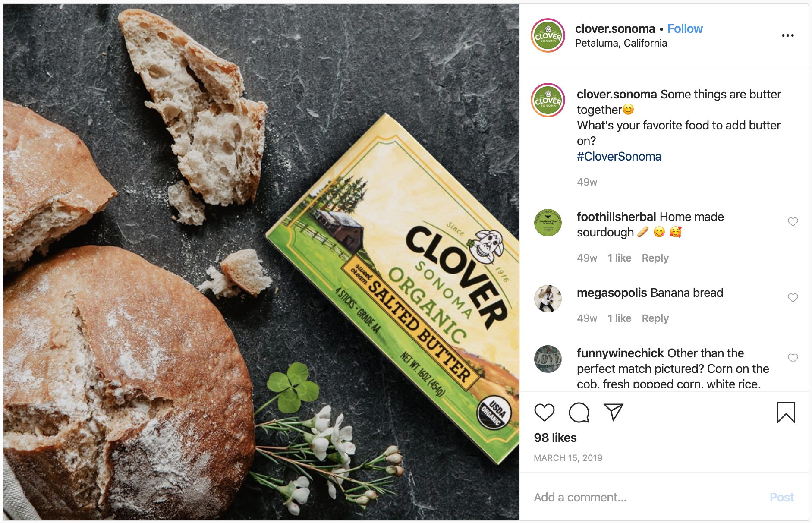The width and height of the screenshot is (812, 523).
Task: Open foothillsherbal's avatar
Action: pyautogui.click(x=548, y=223)
